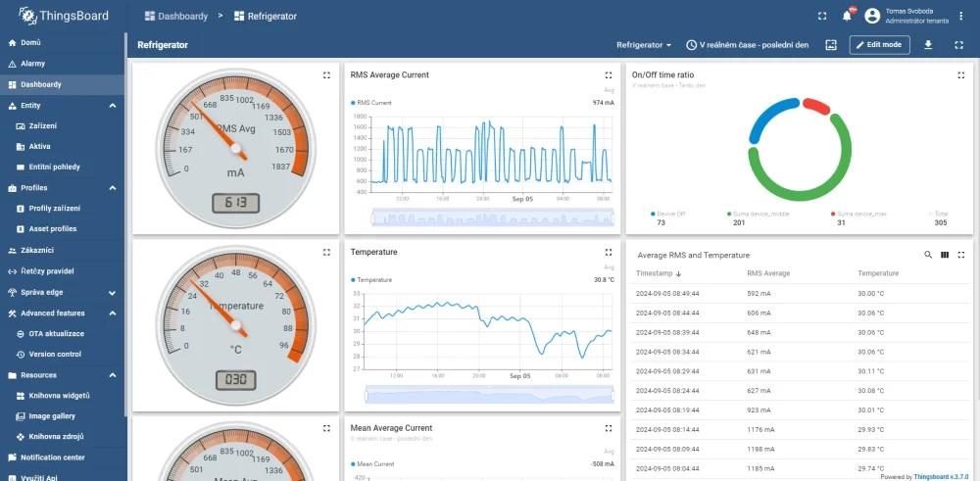Maximize the Mean Avg gauge widget
Image resolution: width=980 pixels, height=481 pixels.
pos(326,428)
